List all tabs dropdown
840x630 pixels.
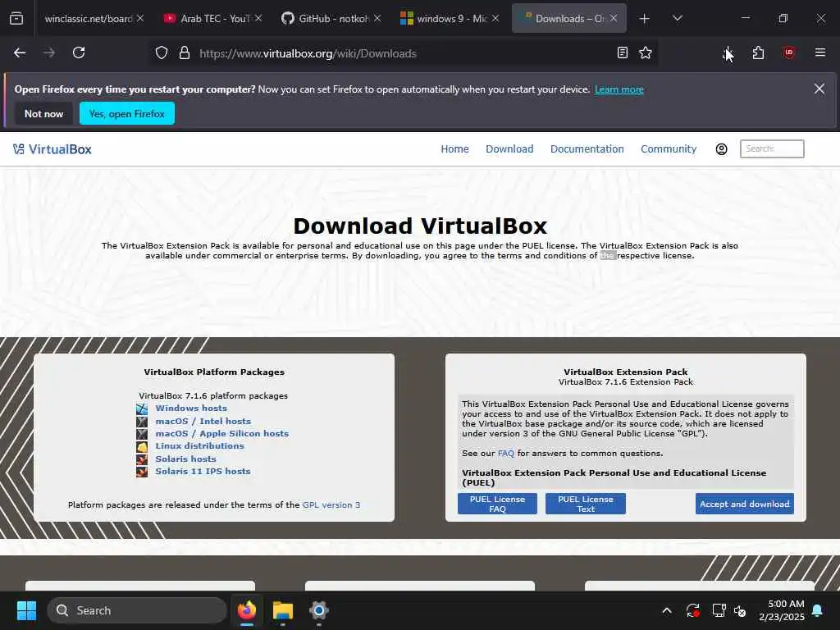[x=677, y=19]
